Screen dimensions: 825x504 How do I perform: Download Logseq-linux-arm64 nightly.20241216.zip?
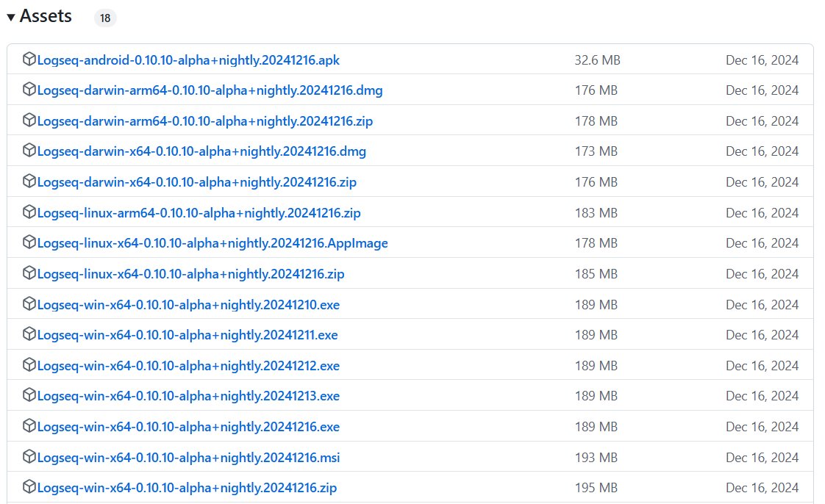point(199,213)
